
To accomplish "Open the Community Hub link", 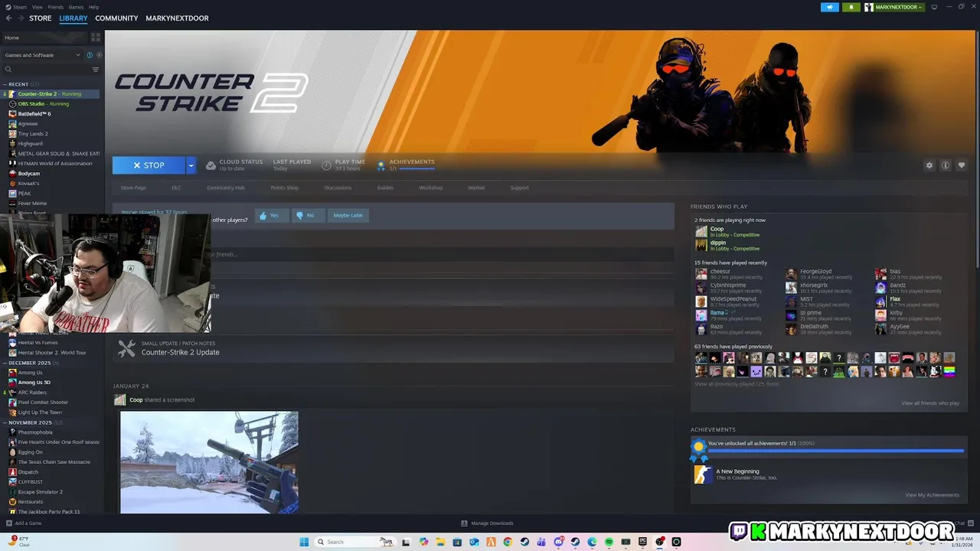I will pos(226,187).
